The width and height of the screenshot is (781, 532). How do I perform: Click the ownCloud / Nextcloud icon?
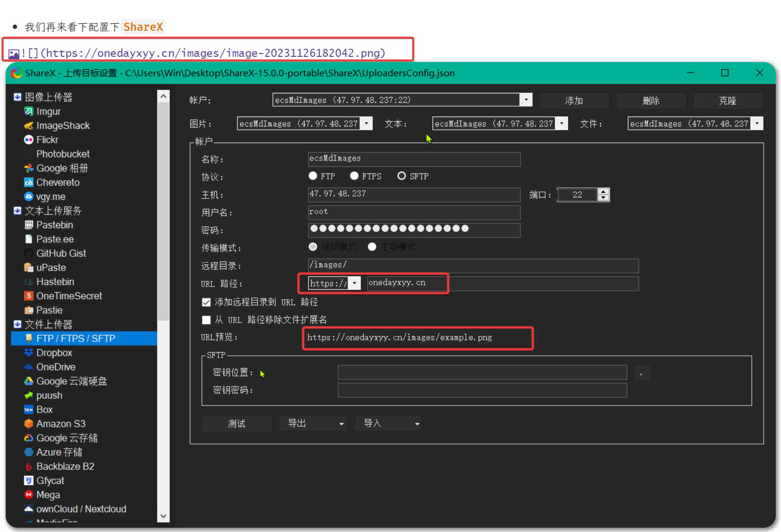coord(29,509)
